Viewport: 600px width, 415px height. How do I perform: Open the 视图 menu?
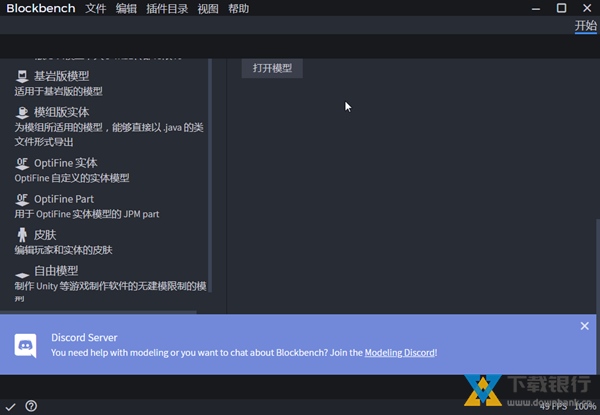click(208, 8)
